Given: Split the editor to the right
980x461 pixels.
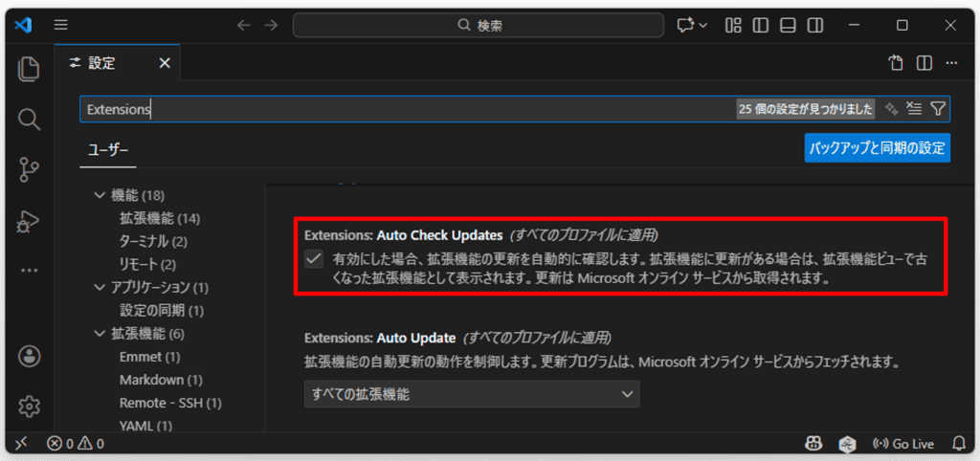Looking at the screenshot, I should (x=924, y=63).
